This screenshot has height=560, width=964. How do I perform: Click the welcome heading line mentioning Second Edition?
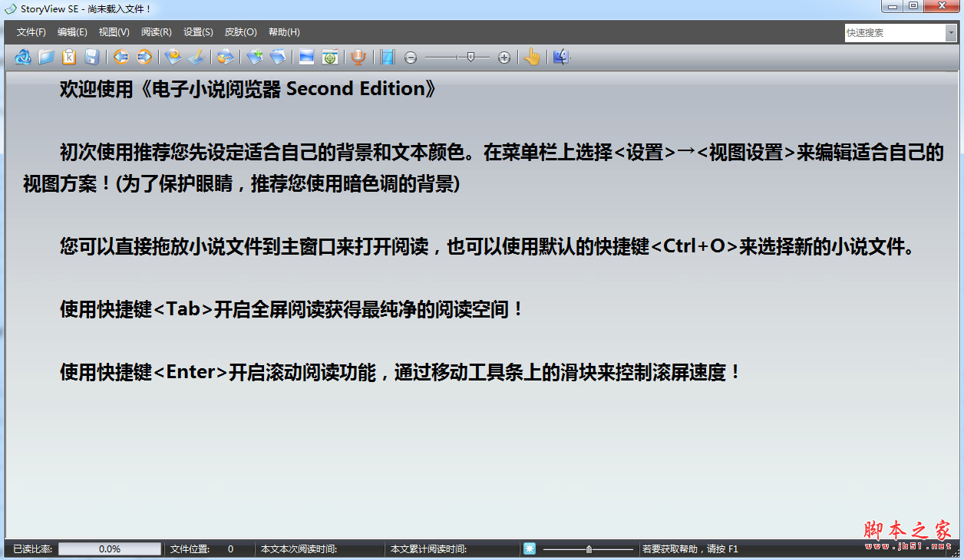click(x=249, y=89)
